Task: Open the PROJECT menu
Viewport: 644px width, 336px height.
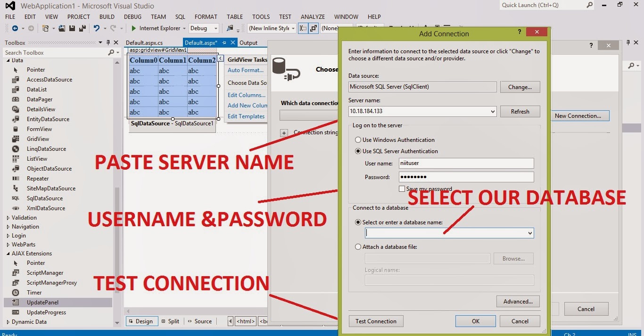Action: (79, 16)
